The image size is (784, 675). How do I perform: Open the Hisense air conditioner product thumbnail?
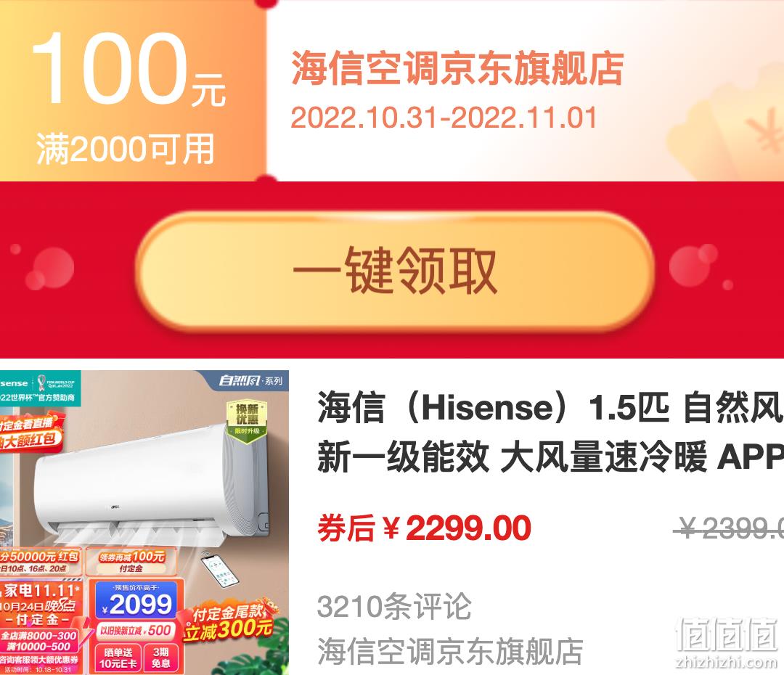click(144, 523)
